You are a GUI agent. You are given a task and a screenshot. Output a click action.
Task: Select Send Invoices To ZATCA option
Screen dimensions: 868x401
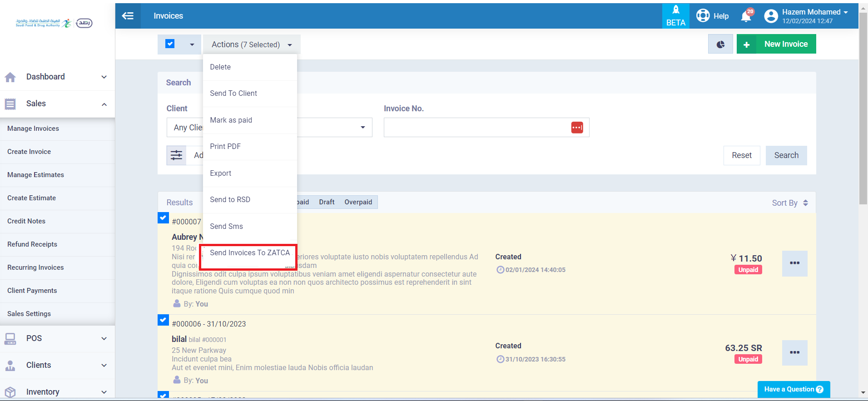(x=249, y=253)
